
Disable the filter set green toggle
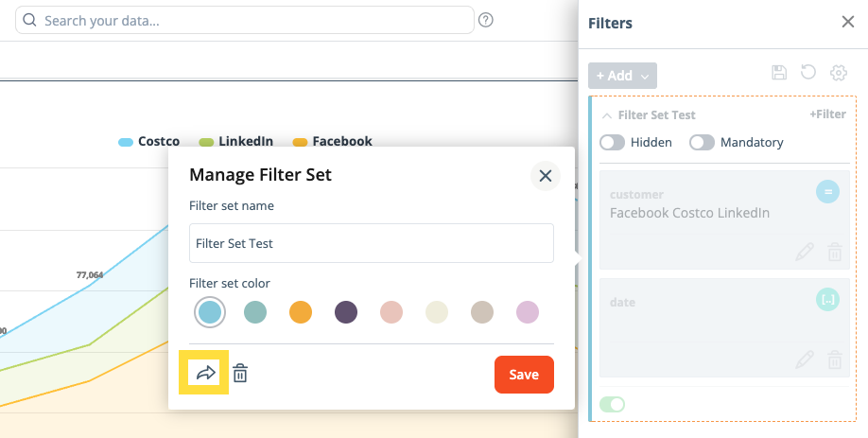click(612, 405)
